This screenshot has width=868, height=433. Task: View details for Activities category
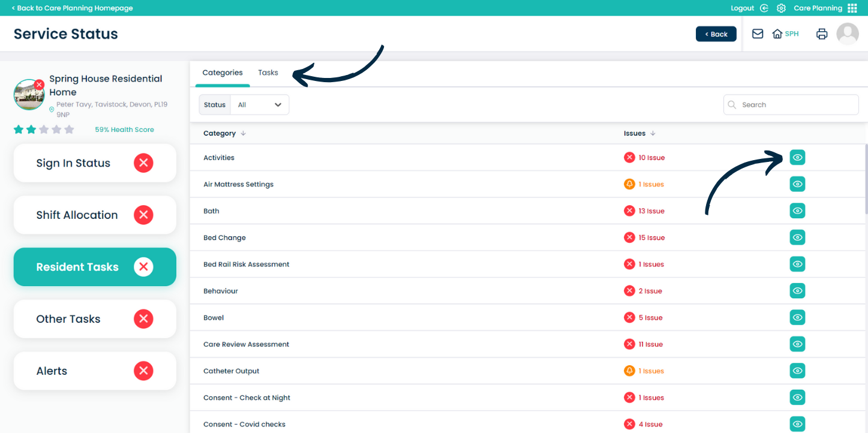(x=797, y=158)
